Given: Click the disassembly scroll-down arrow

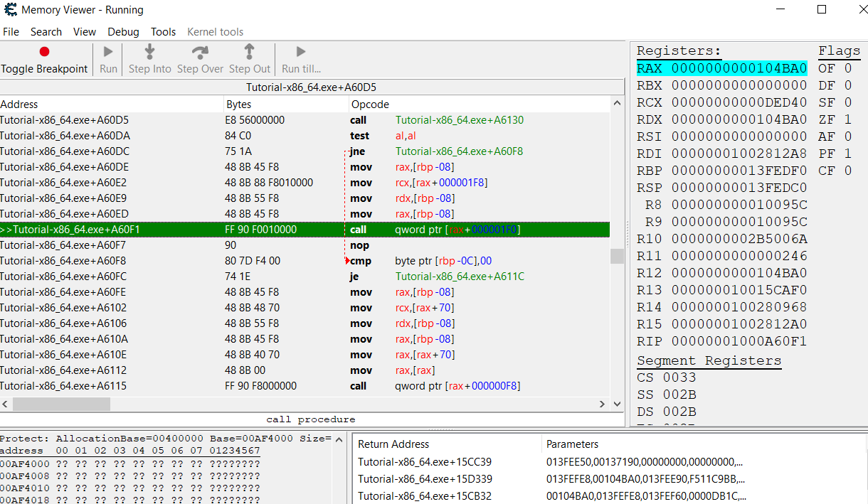Looking at the screenshot, I should (617, 404).
